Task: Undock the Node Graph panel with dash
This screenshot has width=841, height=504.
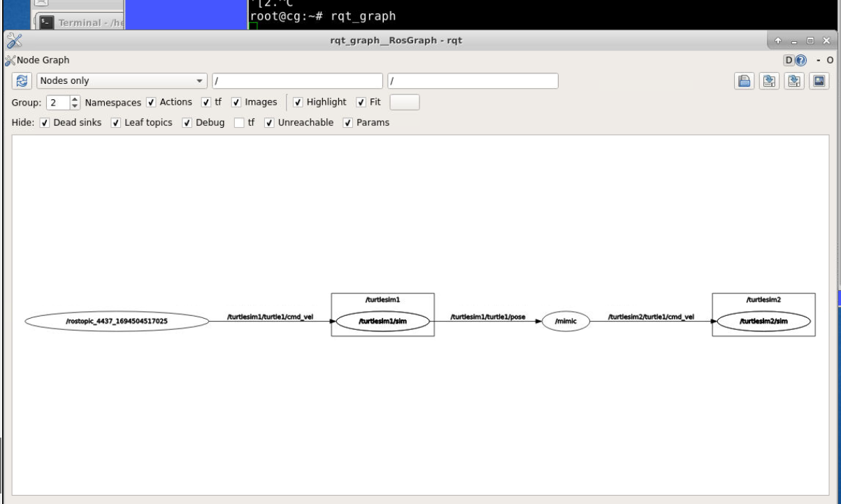Action: 819,61
